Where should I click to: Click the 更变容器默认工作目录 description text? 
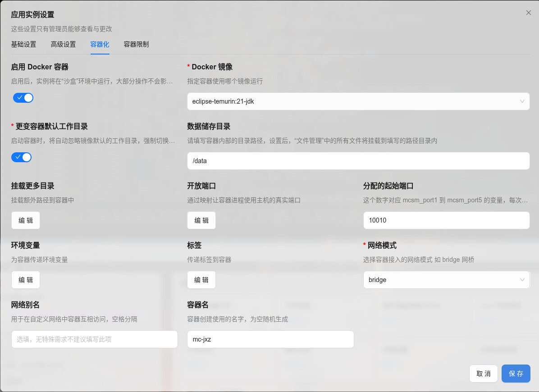tap(93, 141)
